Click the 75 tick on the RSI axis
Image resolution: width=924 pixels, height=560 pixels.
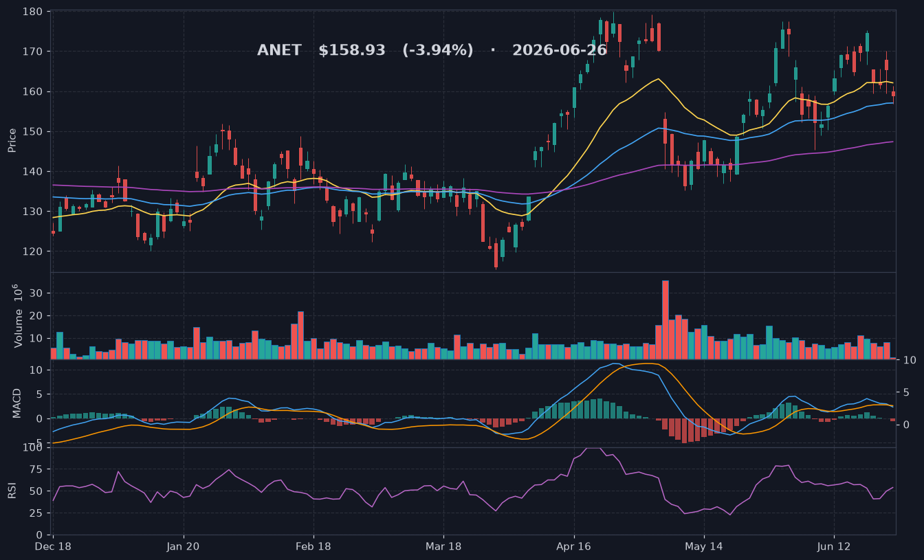click(x=37, y=469)
